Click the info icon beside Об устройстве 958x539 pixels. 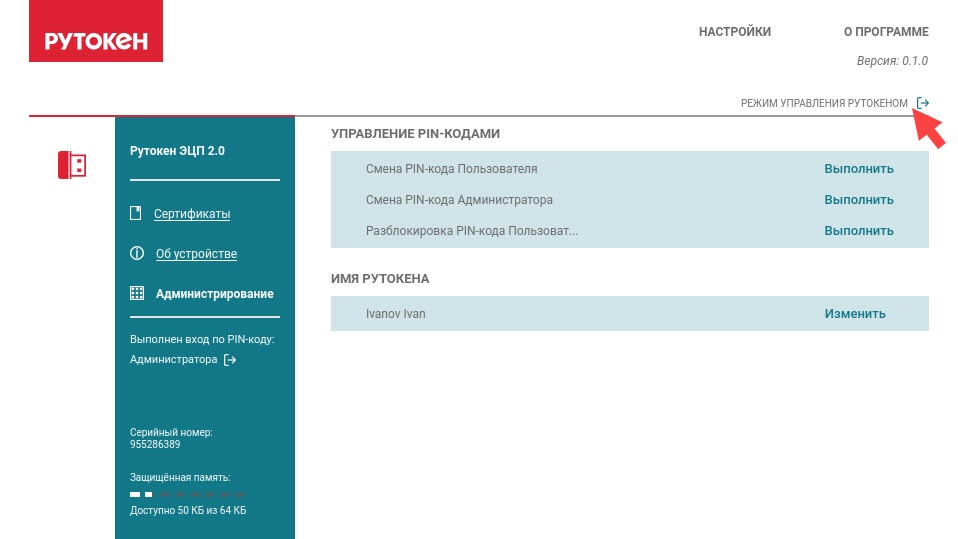pos(137,254)
